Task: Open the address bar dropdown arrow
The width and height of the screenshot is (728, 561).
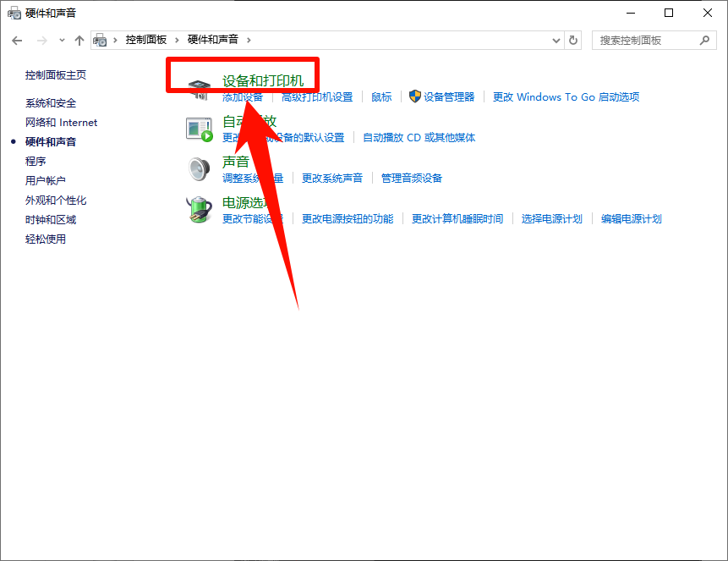Action: pos(556,40)
